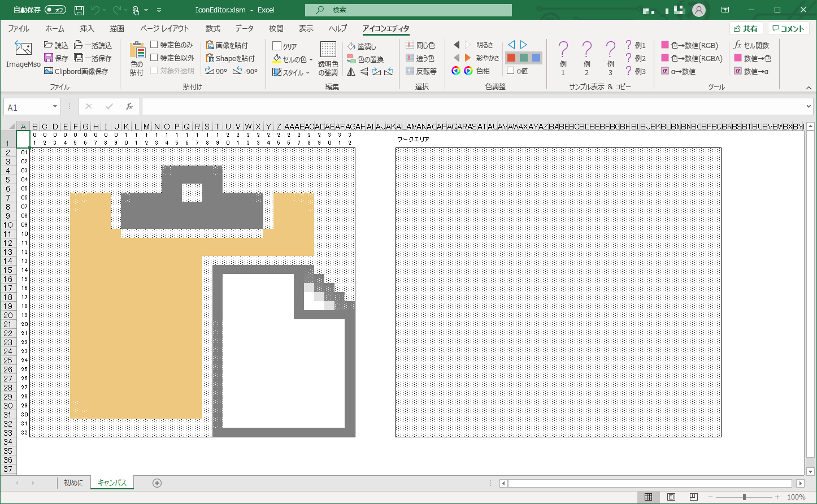
Task: Open the 数式 ribbon tab
Action: (x=212, y=28)
